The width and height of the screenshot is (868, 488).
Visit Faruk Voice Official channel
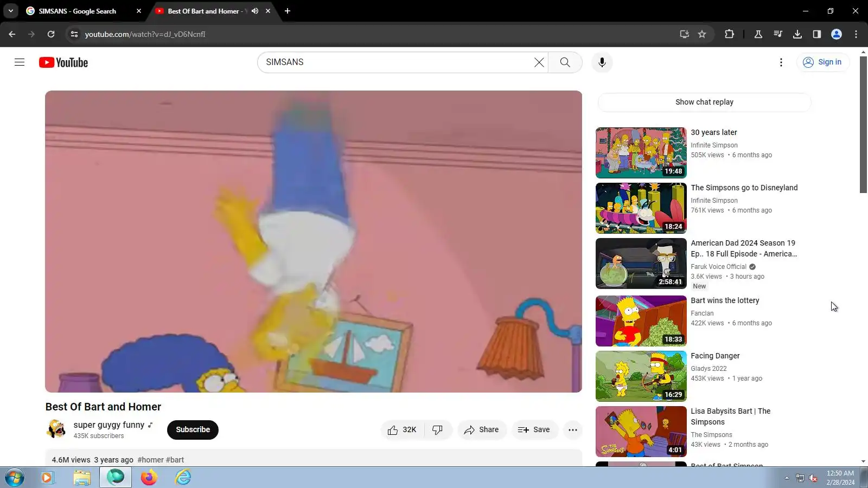pos(718,267)
